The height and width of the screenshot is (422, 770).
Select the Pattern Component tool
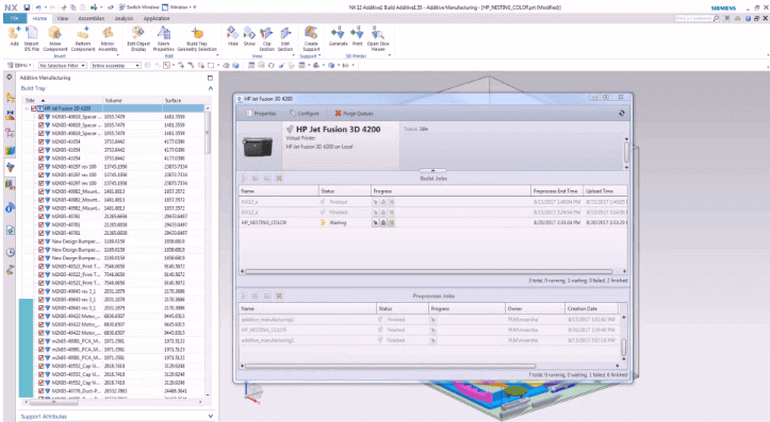[x=82, y=38]
